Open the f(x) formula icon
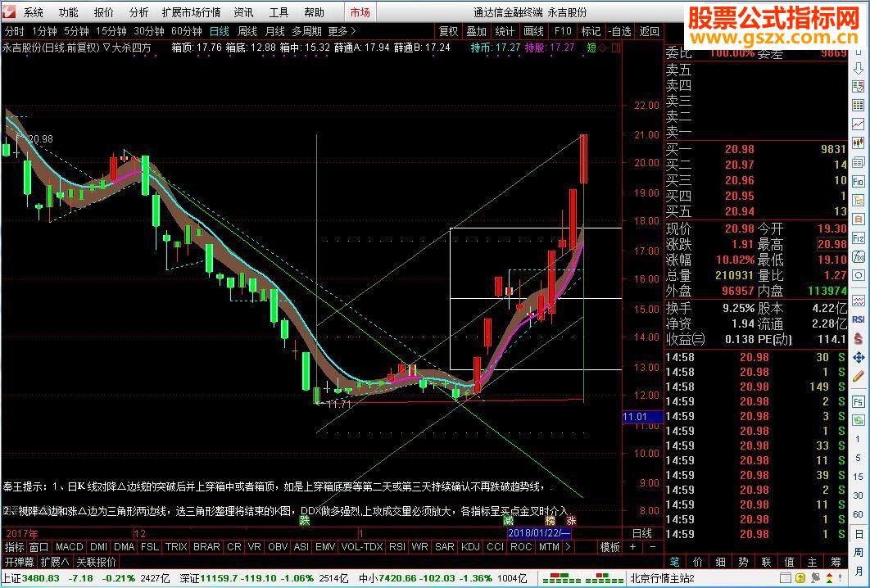This screenshot has width=870, height=588. (x=859, y=257)
